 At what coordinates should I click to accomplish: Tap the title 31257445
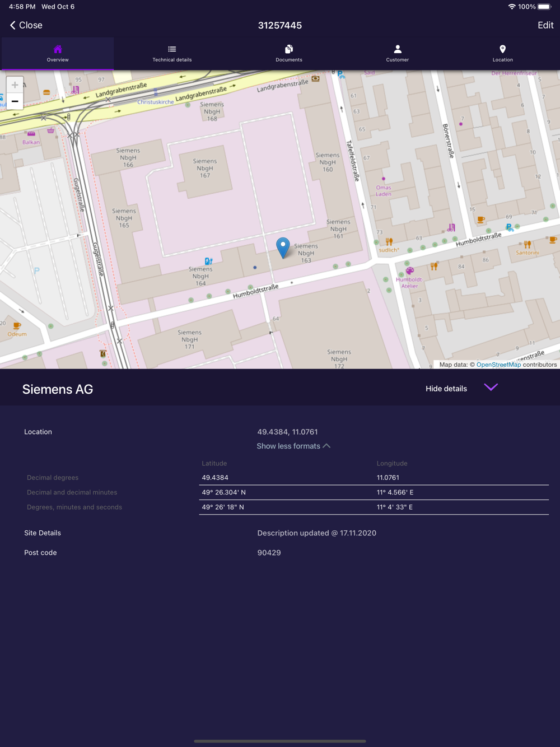280,25
